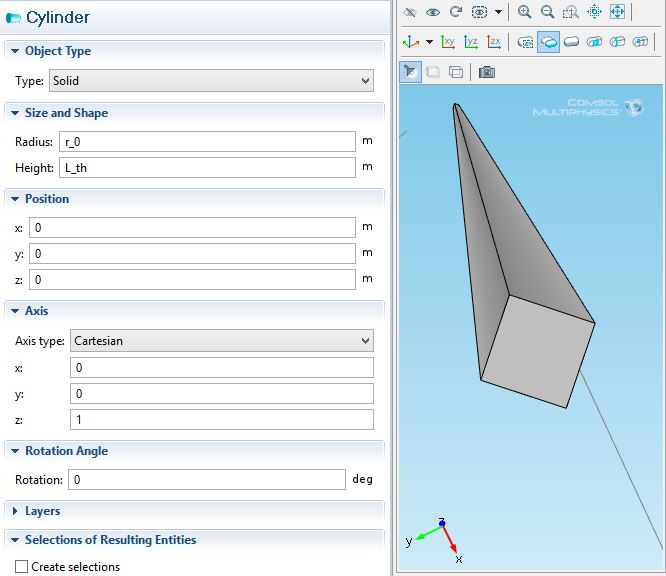
Task: Expand the Layers section
Action: (42, 511)
